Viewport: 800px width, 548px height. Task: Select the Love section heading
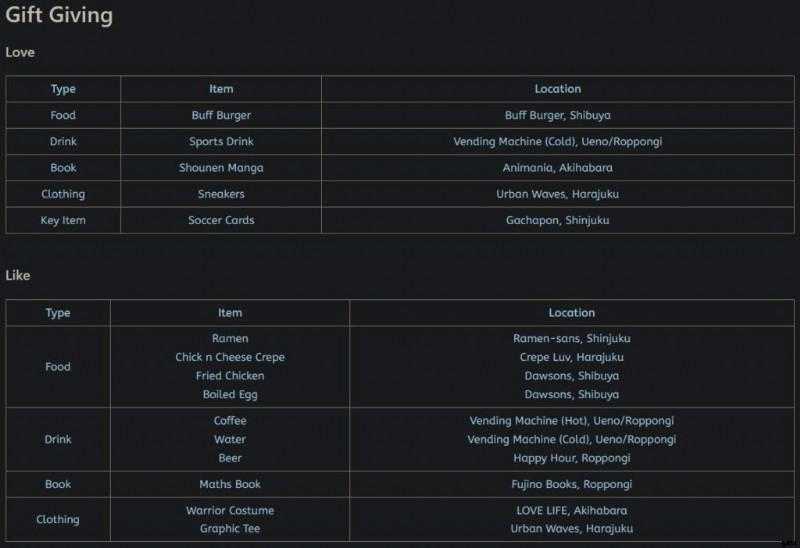pyautogui.click(x=20, y=52)
